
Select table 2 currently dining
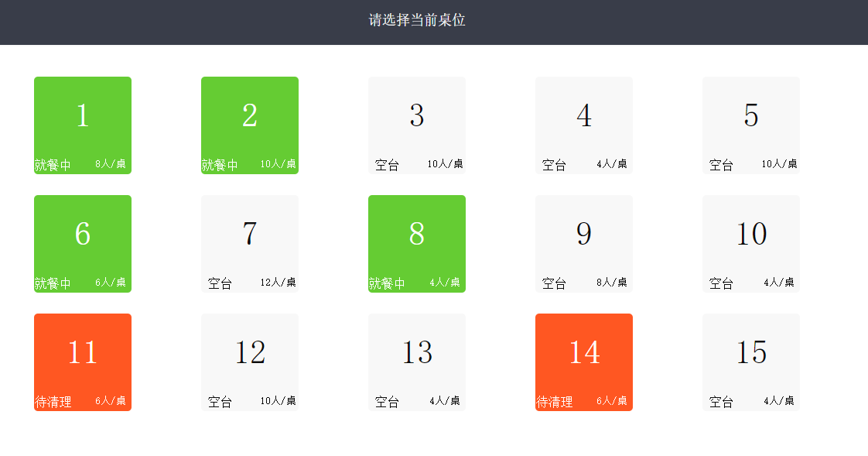tap(250, 125)
